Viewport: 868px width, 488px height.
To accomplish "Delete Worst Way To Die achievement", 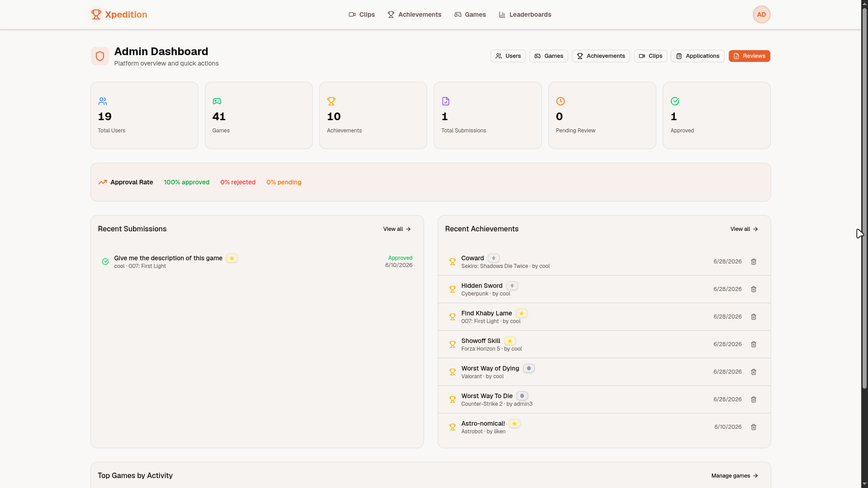I will tap(754, 399).
